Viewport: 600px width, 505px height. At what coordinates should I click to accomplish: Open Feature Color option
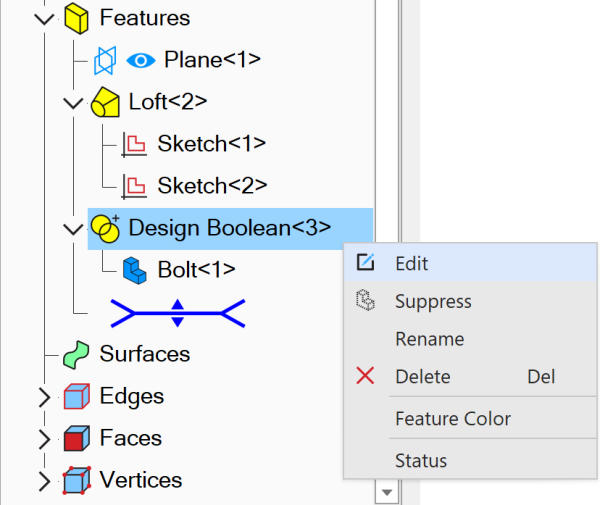452,419
